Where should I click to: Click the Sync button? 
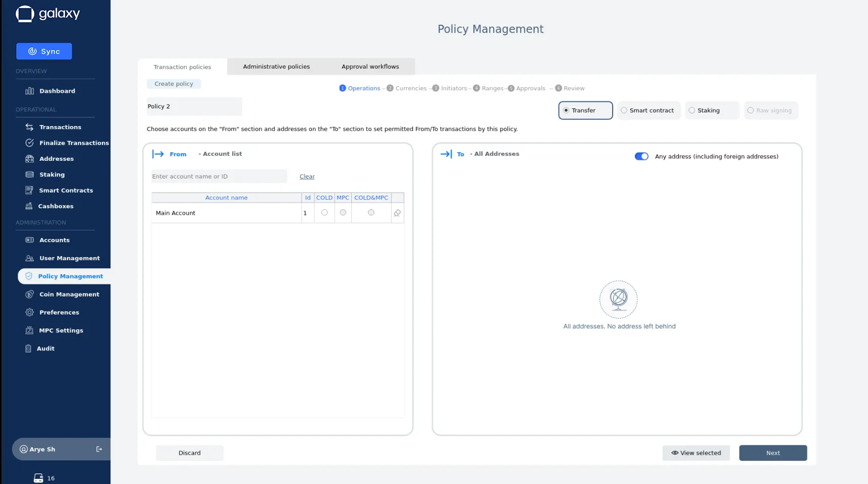tap(44, 51)
